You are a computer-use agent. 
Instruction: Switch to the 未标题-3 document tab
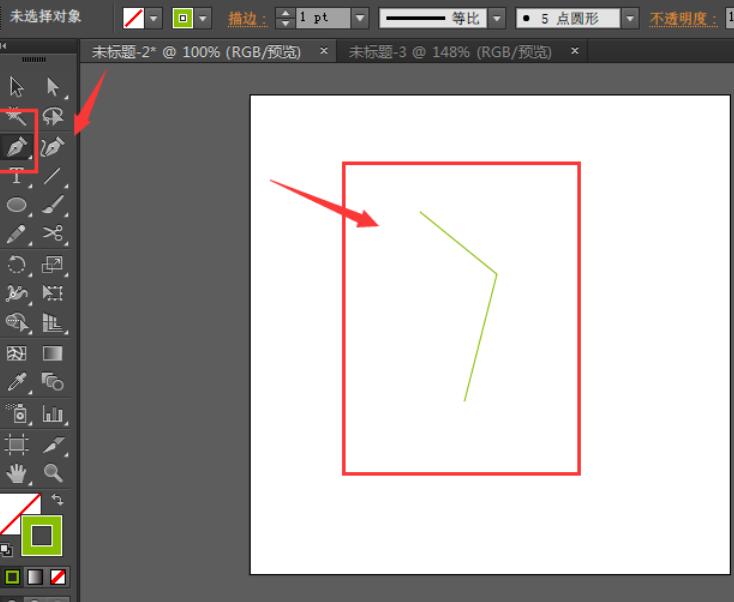point(450,52)
